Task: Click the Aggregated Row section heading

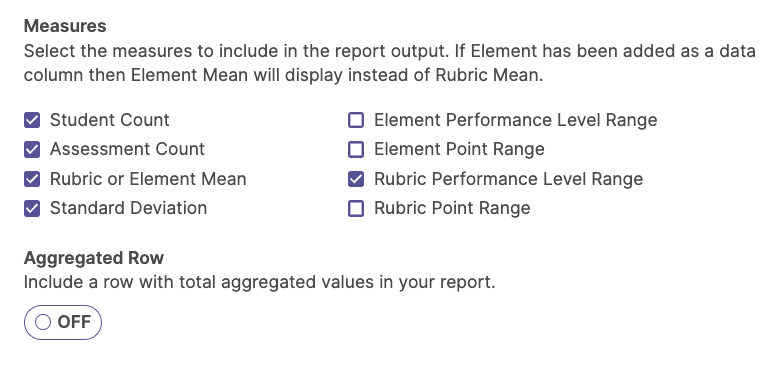Action: point(94,258)
